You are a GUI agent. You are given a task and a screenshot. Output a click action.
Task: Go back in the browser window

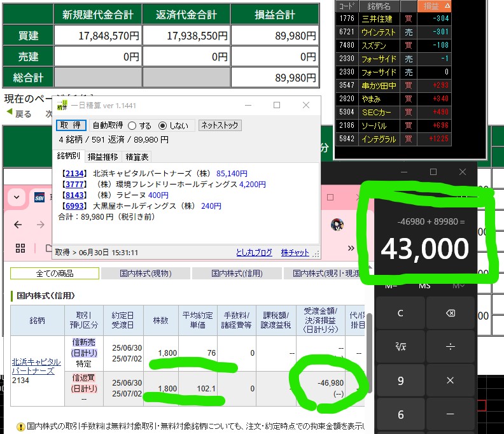[x=18, y=225]
